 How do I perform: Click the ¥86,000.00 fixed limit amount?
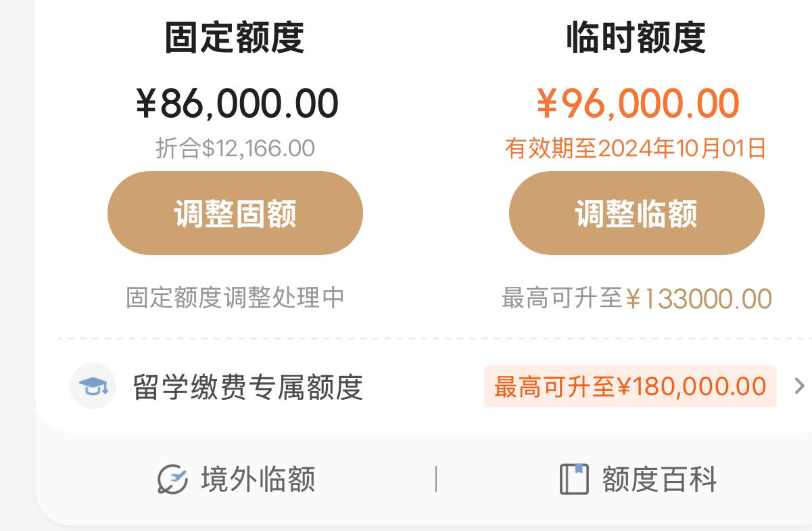point(237,103)
